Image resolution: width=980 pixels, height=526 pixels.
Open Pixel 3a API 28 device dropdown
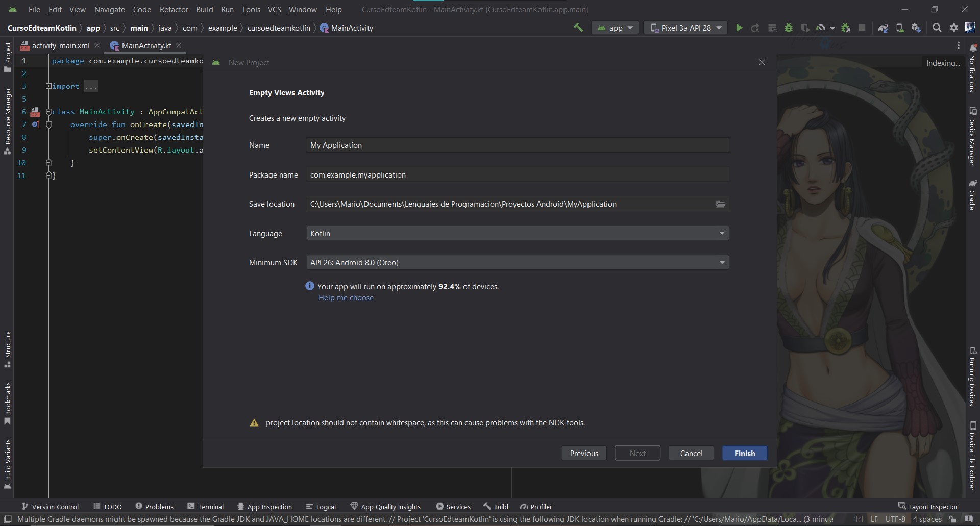coord(686,28)
